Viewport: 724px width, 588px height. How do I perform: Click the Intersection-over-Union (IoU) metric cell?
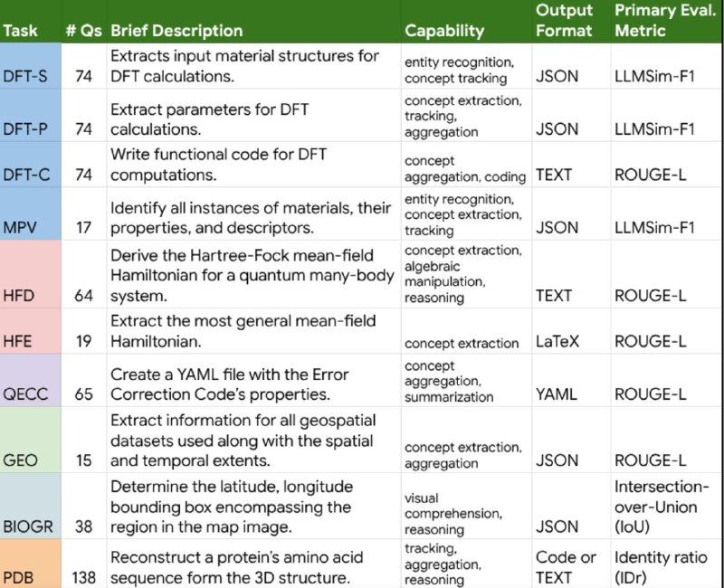(667, 506)
